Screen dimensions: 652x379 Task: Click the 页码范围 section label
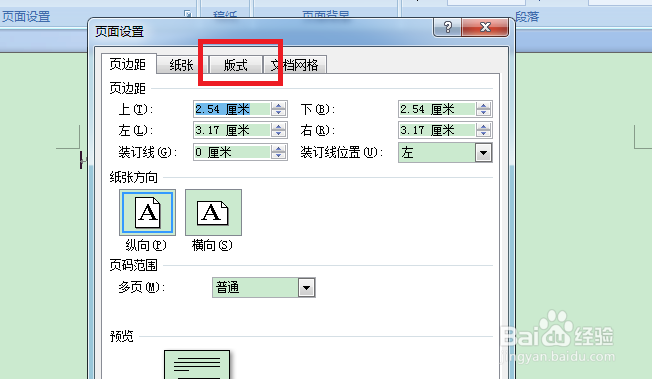[133, 265]
